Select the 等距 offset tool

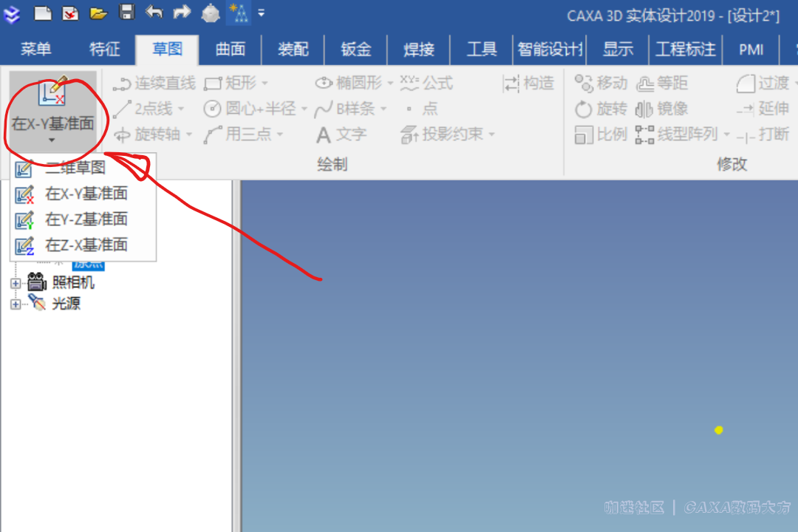click(662, 83)
